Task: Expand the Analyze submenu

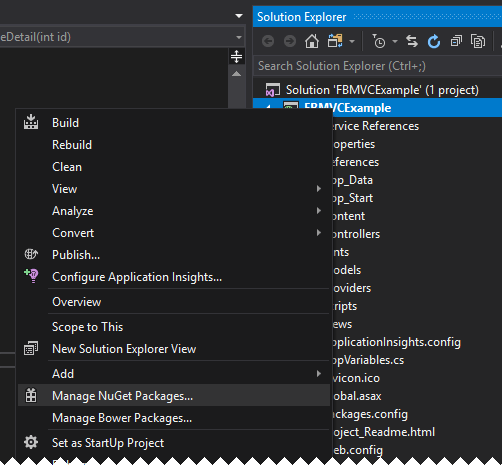Action: click(x=319, y=211)
